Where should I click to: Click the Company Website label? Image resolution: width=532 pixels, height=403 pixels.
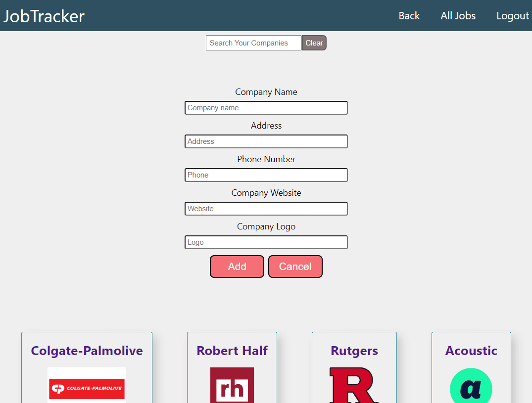pos(266,193)
